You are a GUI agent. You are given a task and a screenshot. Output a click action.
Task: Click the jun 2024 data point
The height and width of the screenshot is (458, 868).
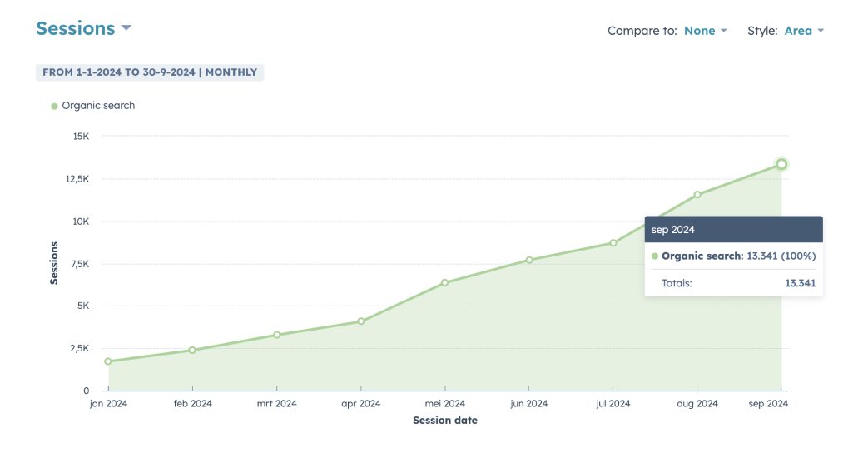(x=529, y=260)
